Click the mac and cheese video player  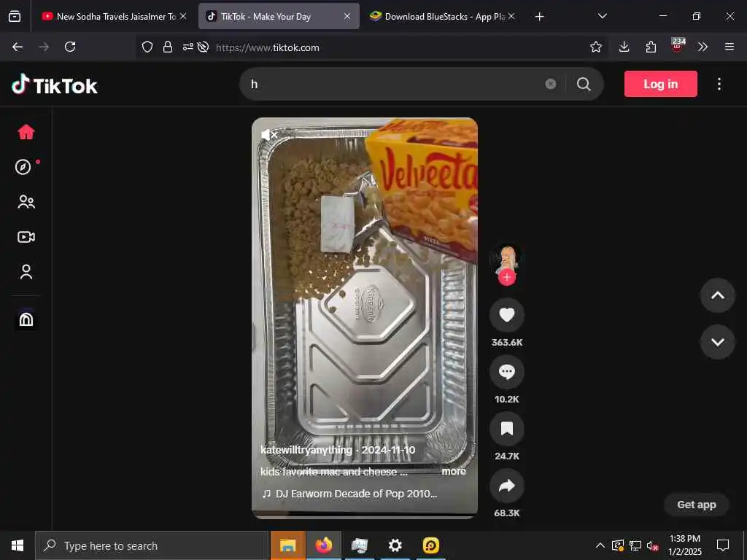coord(365,318)
